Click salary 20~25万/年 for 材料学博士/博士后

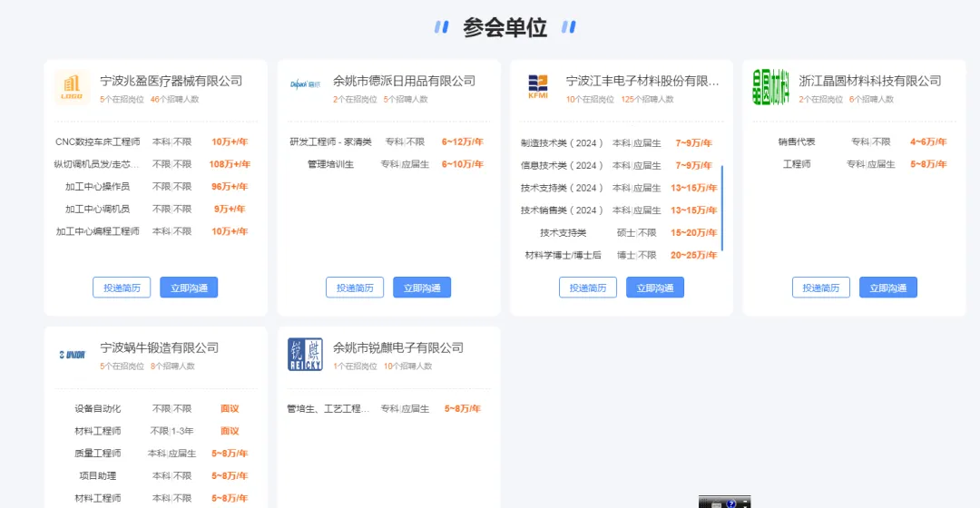pyautogui.click(x=694, y=255)
